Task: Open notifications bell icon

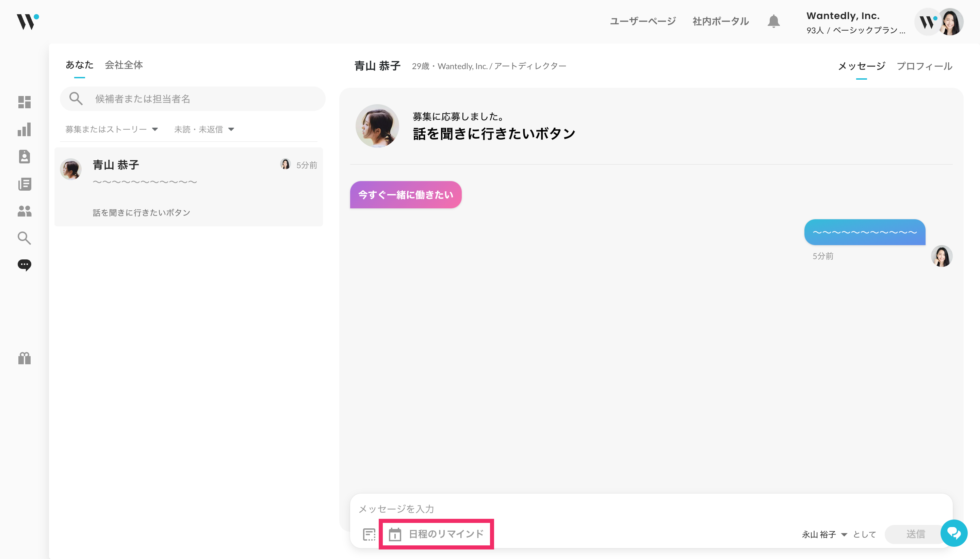Action: (x=773, y=21)
